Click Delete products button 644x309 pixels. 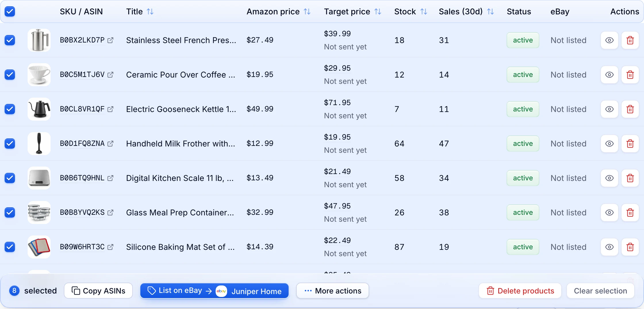[x=520, y=291]
